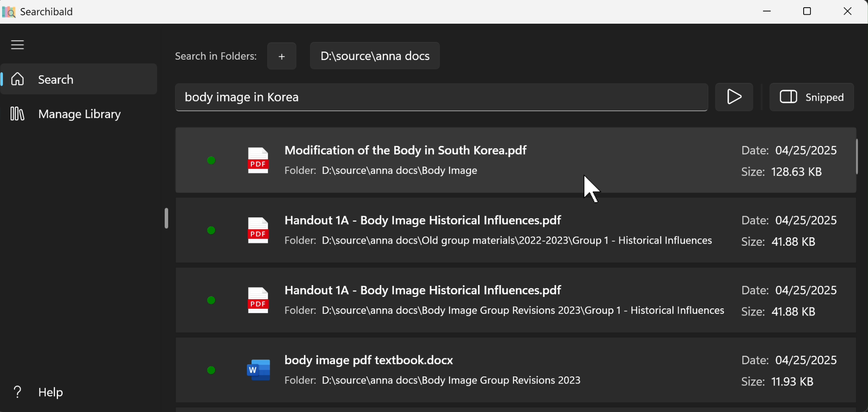Click folder path D:\source\anna docs\Body Image
The height and width of the screenshot is (412, 868).
pyautogui.click(x=399, y=170)
